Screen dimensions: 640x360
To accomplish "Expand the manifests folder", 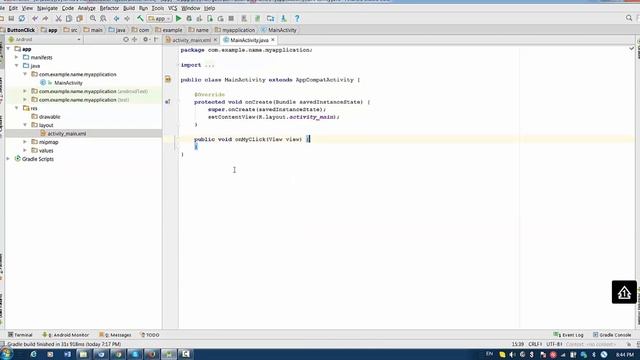I will 17,58.
